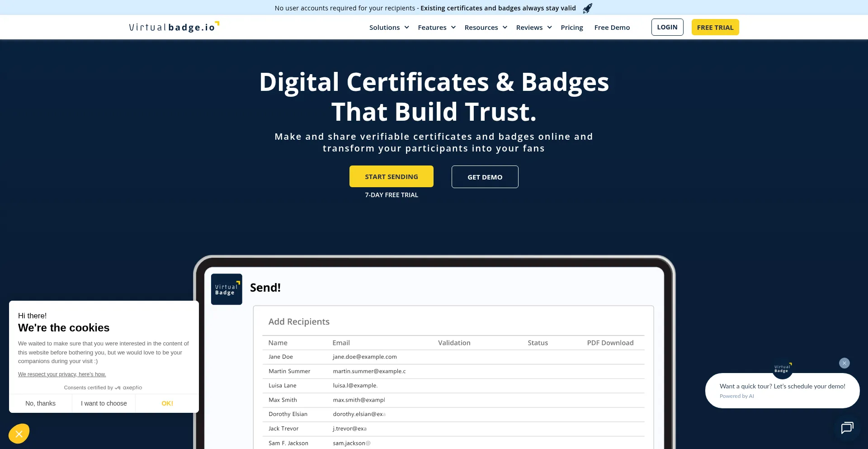
Task: Open the Resources dropdown menu
Action: (x=486, y=28)
